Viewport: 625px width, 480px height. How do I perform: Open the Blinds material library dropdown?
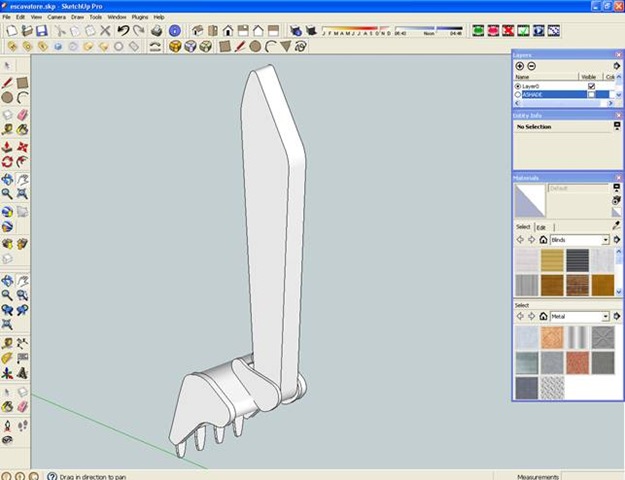[605, 240]
